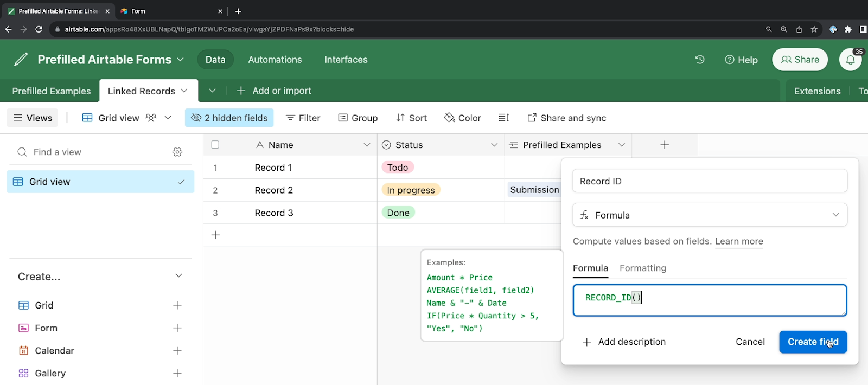This screenshot has width=868, height=385.
Task: Open the Automations tab
Action: click(275, 60)
